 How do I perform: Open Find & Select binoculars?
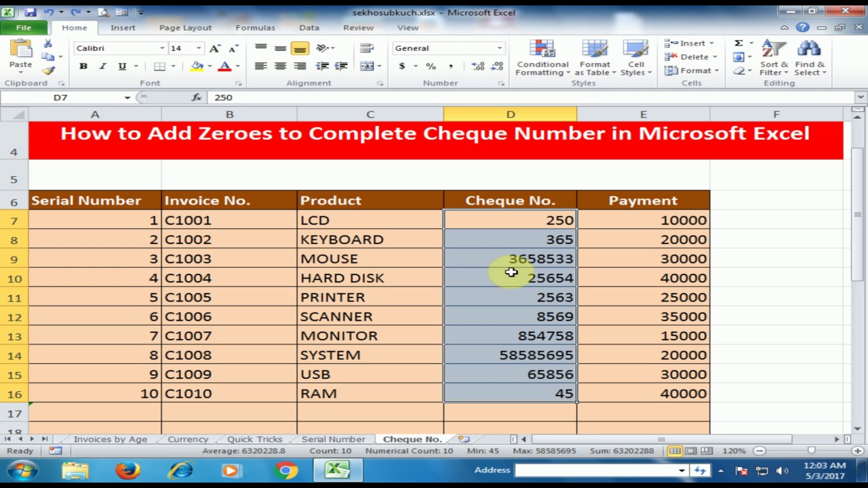coord(810,58)
